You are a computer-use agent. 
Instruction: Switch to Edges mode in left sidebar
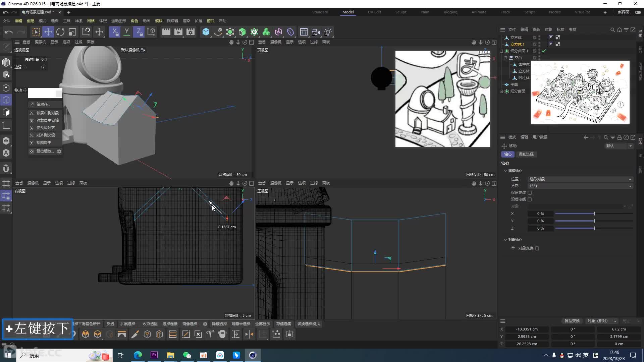(6, 100)
